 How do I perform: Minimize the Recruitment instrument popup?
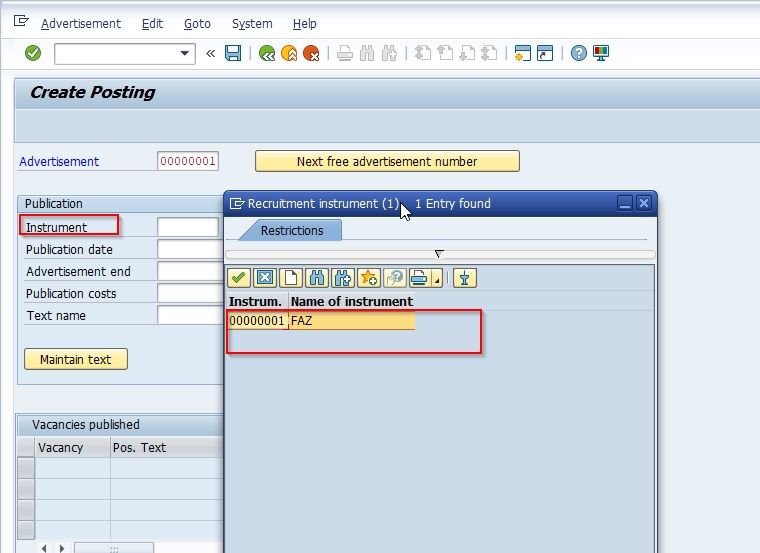tap(625, 203)
